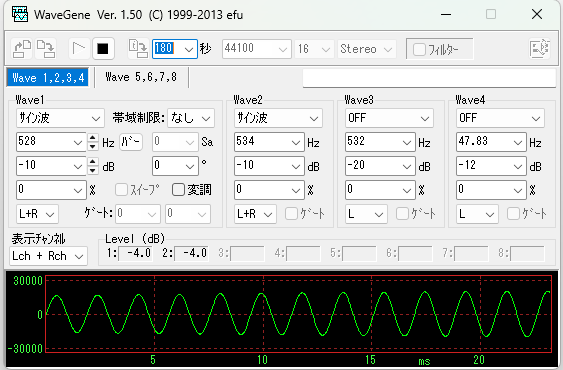Open the Stereo channel mode dropdown

point(366,49)
